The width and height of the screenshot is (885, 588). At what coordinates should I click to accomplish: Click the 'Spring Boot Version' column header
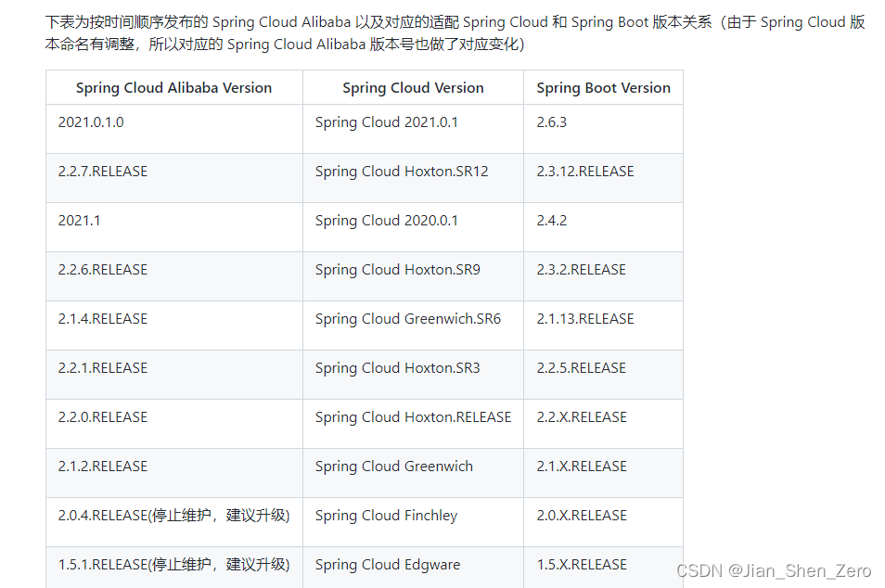(x=603, y=87)
